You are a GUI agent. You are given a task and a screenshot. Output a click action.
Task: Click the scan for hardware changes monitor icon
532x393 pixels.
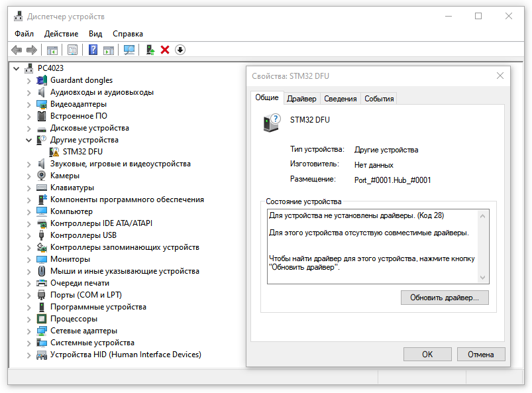[129, 50]
